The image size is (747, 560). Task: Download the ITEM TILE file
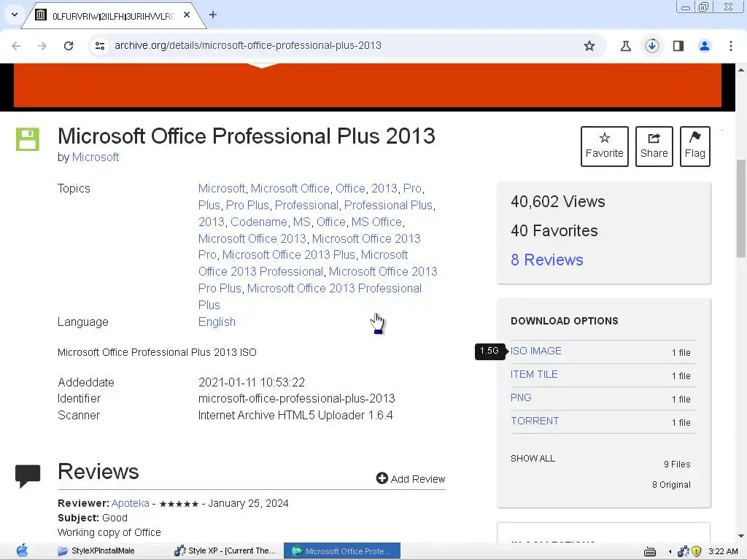click(x=534, y=374)
